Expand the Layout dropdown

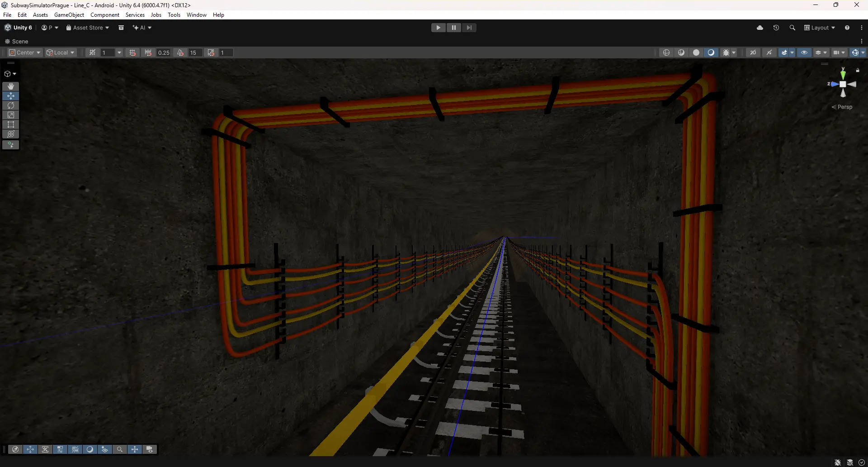tap(820, 28)
